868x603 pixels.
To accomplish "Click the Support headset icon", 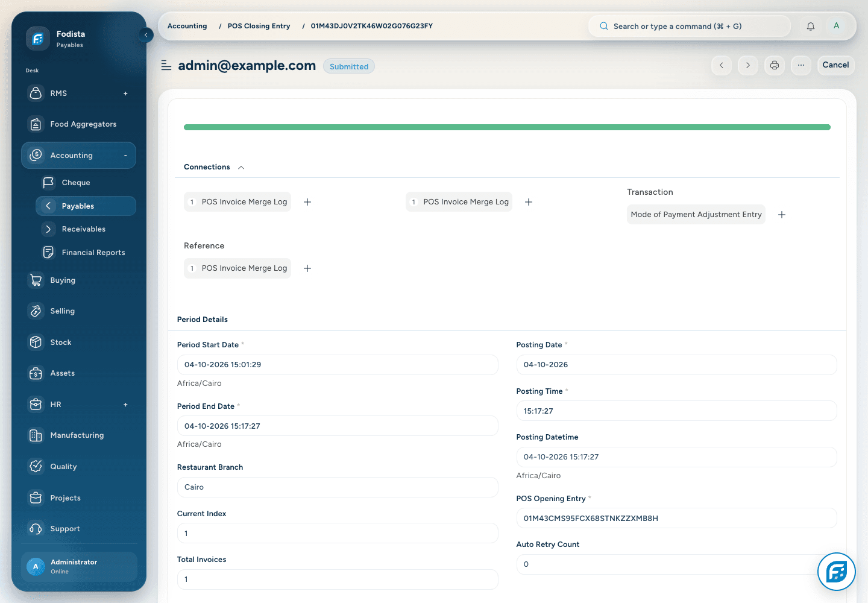I will (x=36, y=529).
